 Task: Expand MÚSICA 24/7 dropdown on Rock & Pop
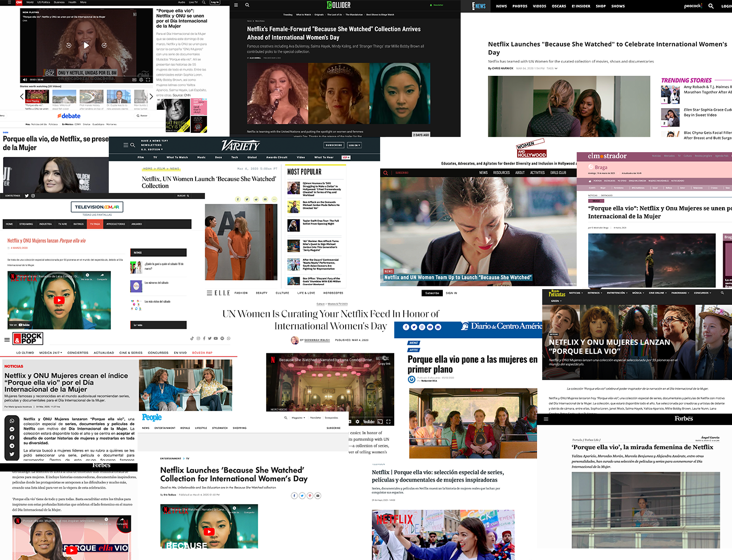51,352
